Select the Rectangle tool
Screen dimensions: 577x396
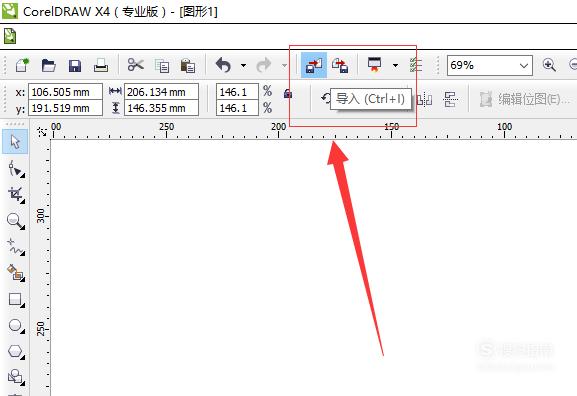[x=16, y=300]
